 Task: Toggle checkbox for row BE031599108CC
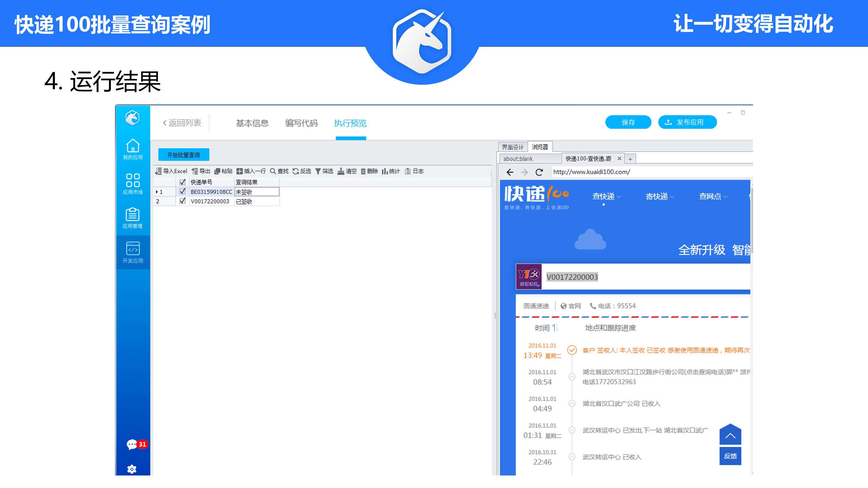[182, 191]
